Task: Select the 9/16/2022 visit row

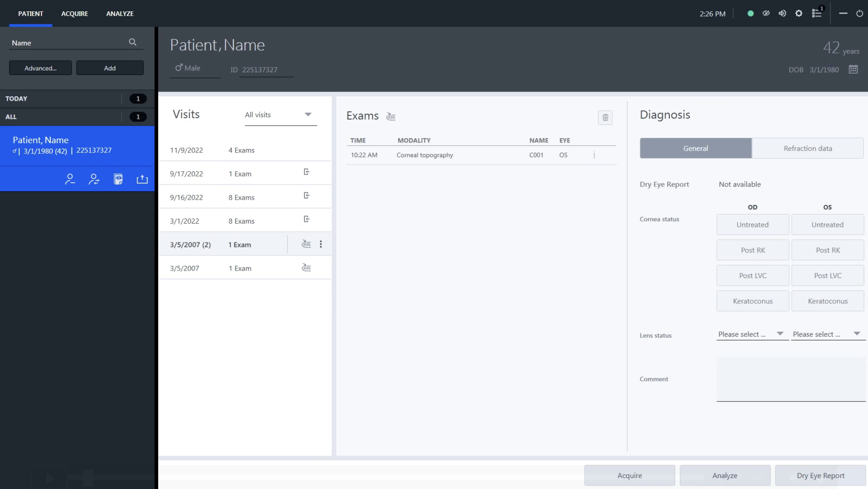Action: pyautogui.click(x=244, y=197)
